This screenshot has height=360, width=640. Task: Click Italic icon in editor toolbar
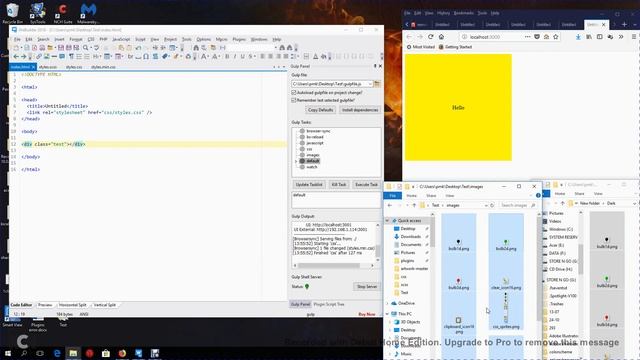point(235,56)
